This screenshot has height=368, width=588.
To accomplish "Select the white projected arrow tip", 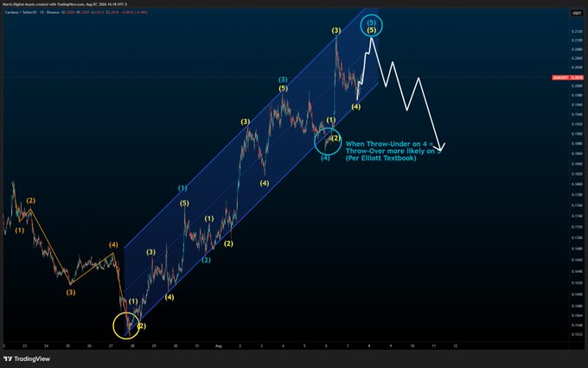I will 440,147.
